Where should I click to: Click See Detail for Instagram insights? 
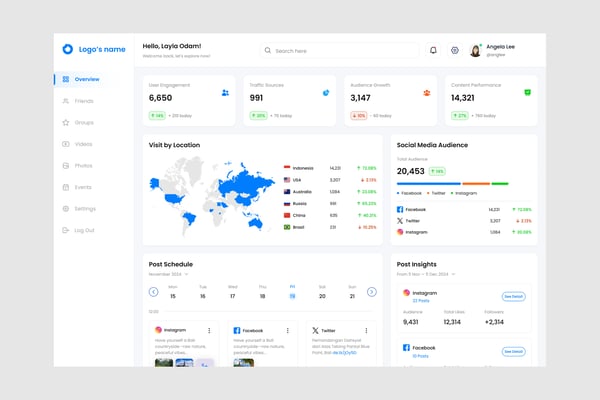click(x=514, y=296)
